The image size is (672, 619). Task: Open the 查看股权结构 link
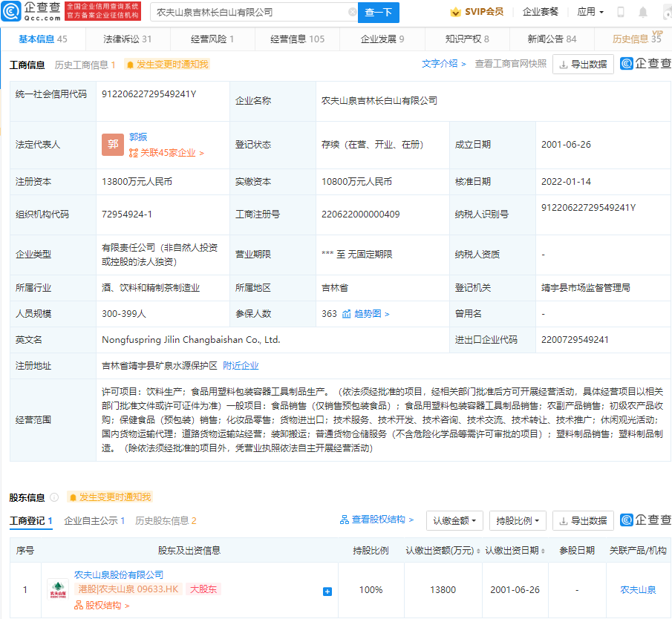[x=376, y=520]
